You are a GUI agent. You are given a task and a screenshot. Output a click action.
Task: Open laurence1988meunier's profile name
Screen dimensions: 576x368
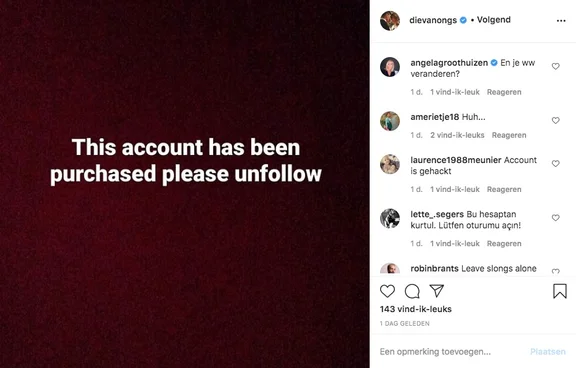pos(456,160)
